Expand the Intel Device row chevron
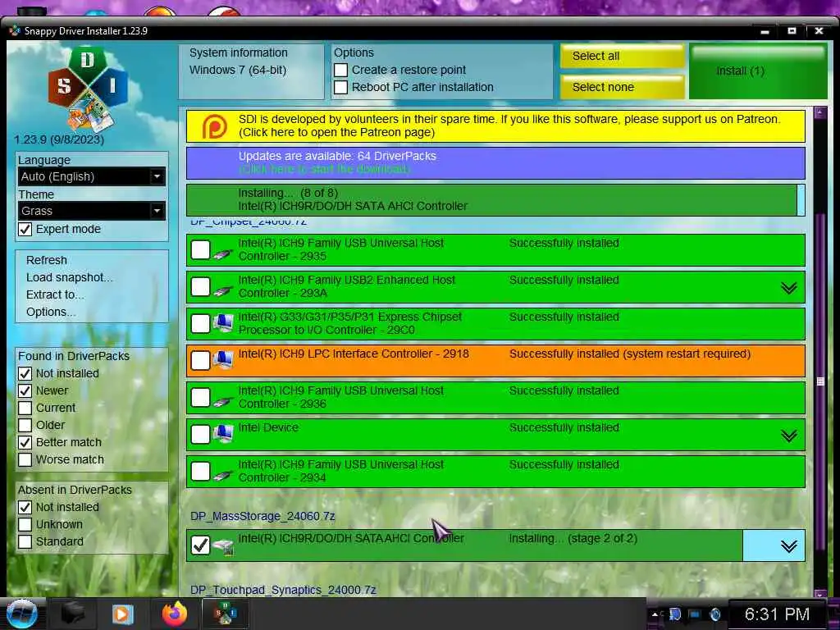This screenshot has width=840, height=630. pyautogui.click(x=788, y=436)
